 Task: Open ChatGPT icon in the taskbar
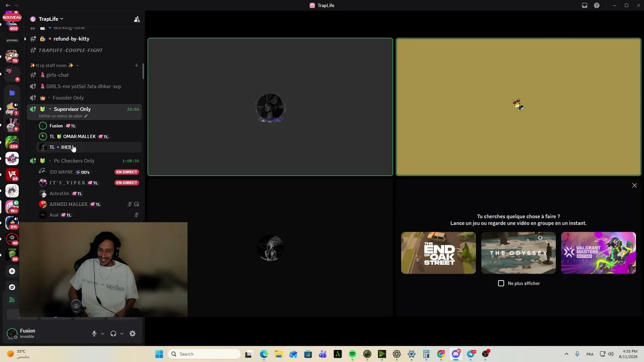click(x=396, y=354)
